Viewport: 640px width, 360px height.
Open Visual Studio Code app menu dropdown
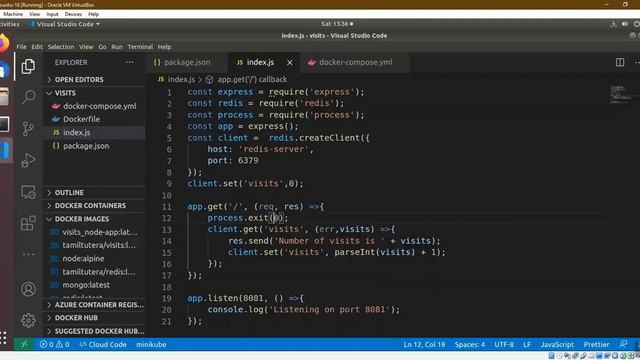64,24
